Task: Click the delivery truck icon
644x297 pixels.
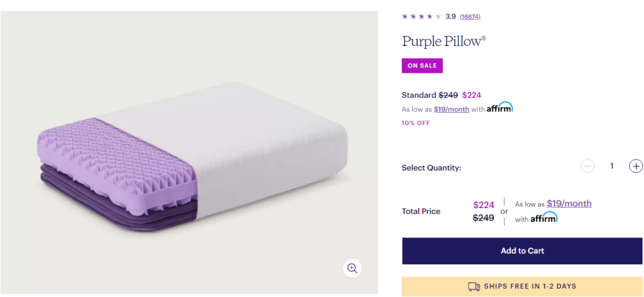Action: point(474,286)
